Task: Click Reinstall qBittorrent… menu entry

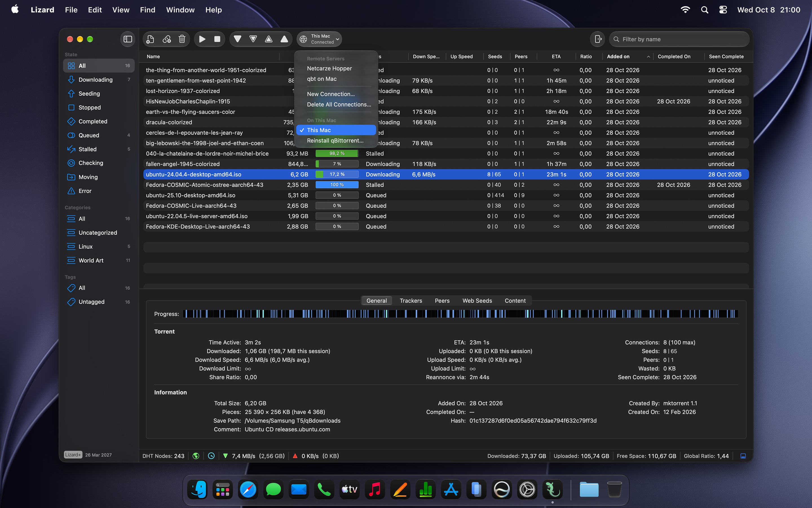Action: 336,141
